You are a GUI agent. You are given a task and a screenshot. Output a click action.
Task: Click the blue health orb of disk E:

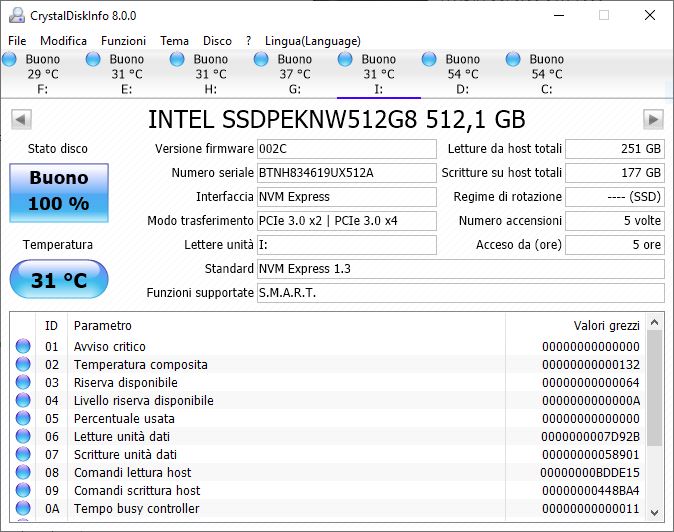93,59
